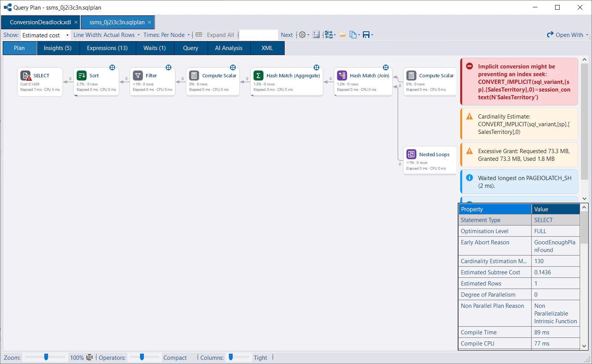Select the Sort operator icon
Image resolution: width=592 pixels, height=364 pixels.
82,75
